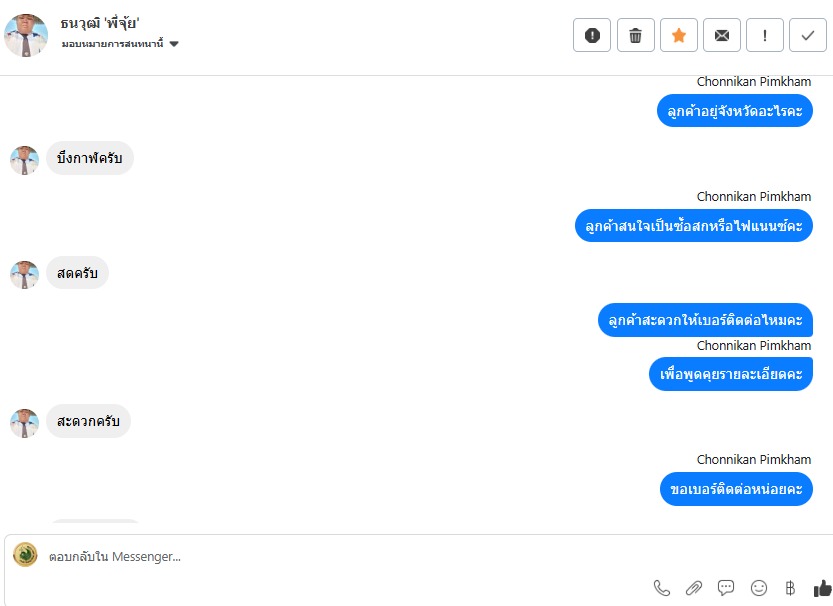
Task: Mark conversation done with checkmark button
Action: 808,35
